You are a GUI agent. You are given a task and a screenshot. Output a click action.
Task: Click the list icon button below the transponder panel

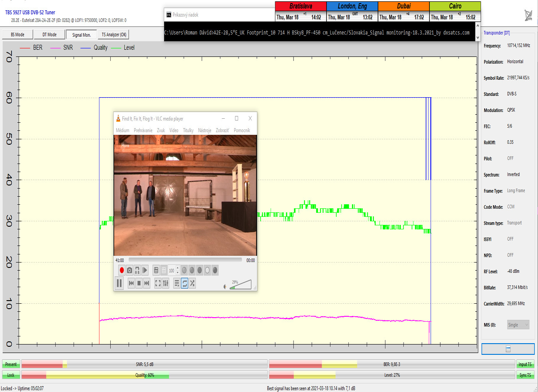pyautogui.click(x=508, y=349)
